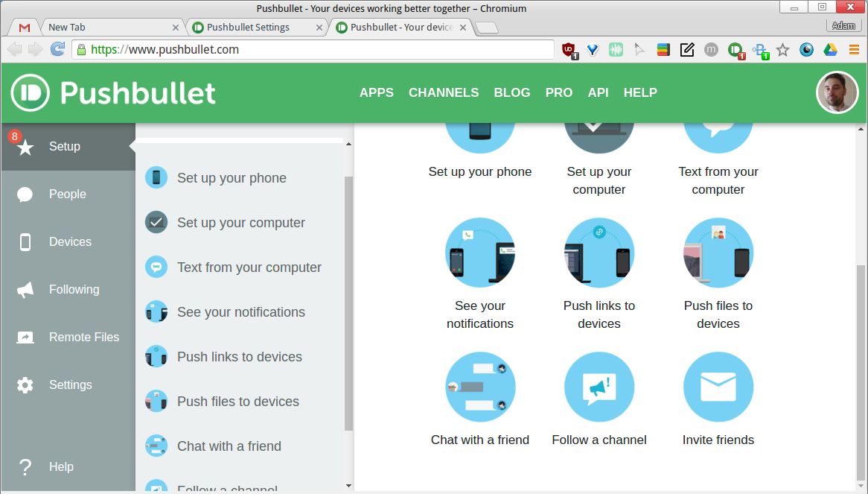
Task: Click the Pushbullet extension icon in browser toolbar
Action: pyautogui.click(x=735, y=51)
